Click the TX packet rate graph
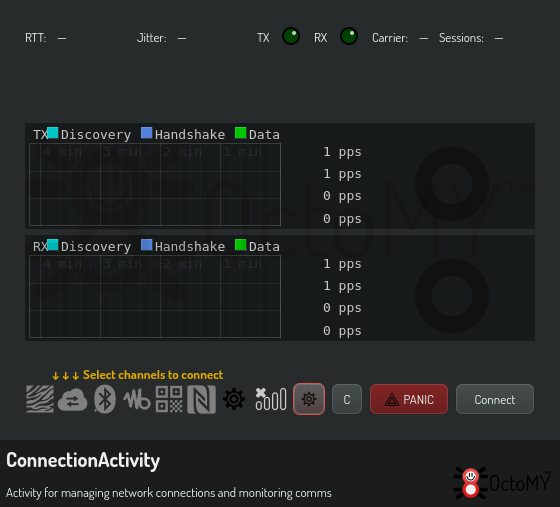Image resolution: width=560 pixels, height=507 pixels. (155, 185)
